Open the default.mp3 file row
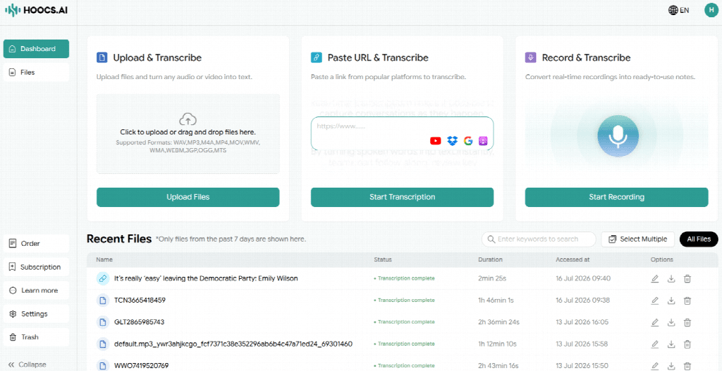This screenshot has width=722, height=371. [x=233, y=344]
